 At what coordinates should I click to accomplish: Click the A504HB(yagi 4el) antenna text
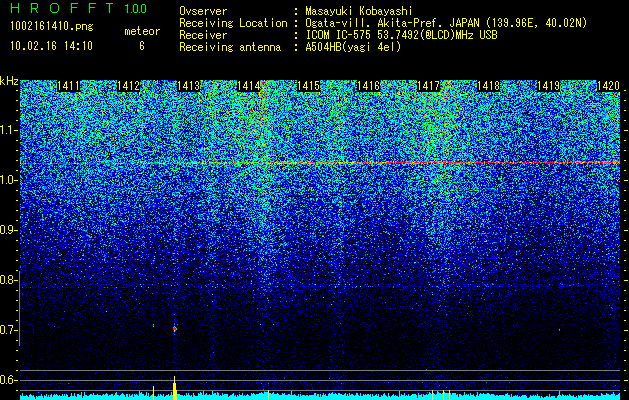coord(353,47)
